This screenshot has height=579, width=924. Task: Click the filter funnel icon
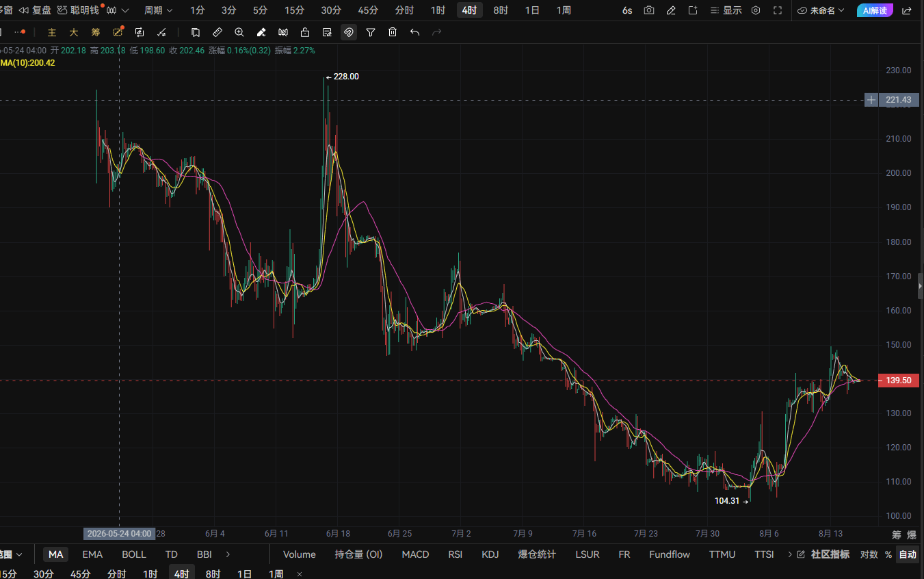(x=371, y=32)
